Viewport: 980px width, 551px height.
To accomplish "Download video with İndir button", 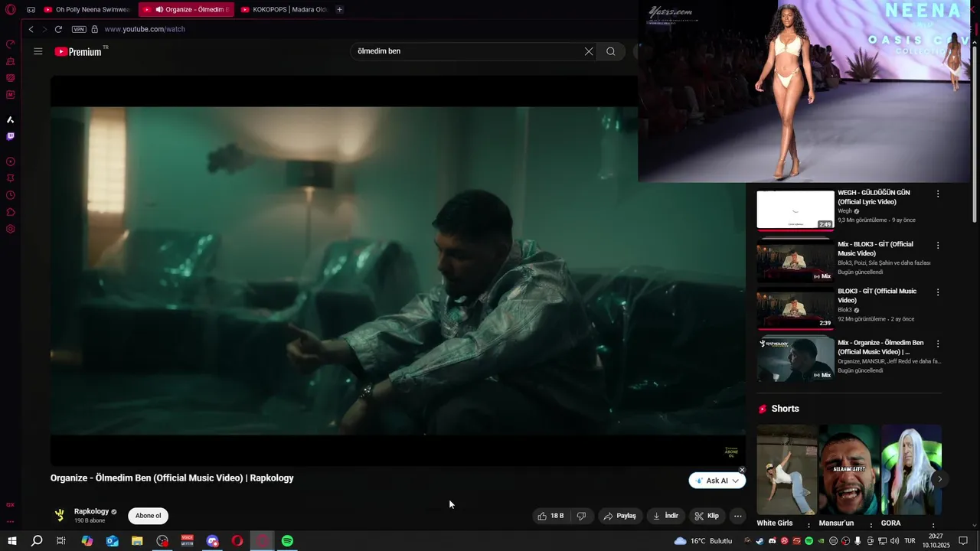I will [665, 516].
